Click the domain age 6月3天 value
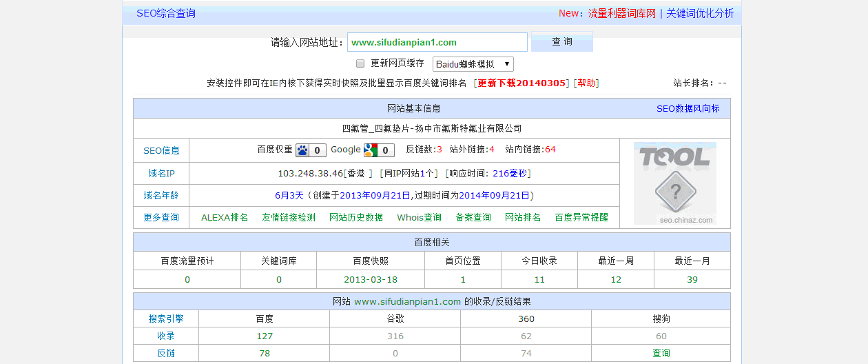868x364 pixels. [289, 195]
